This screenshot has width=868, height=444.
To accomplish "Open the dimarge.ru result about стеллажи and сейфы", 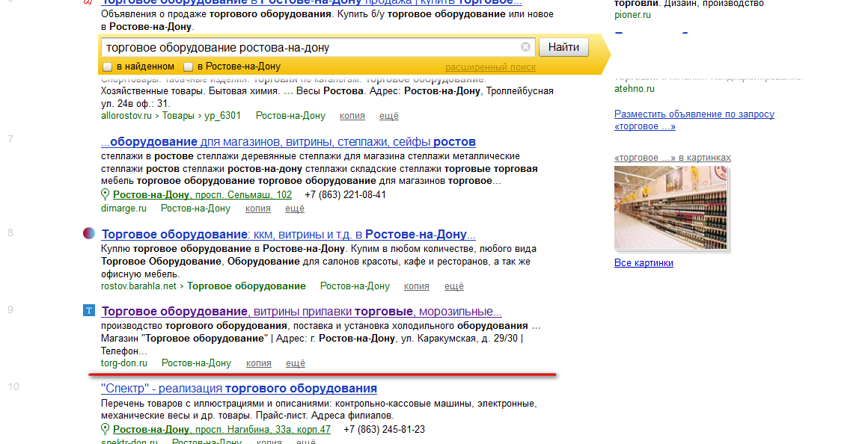I will (288, 142).
